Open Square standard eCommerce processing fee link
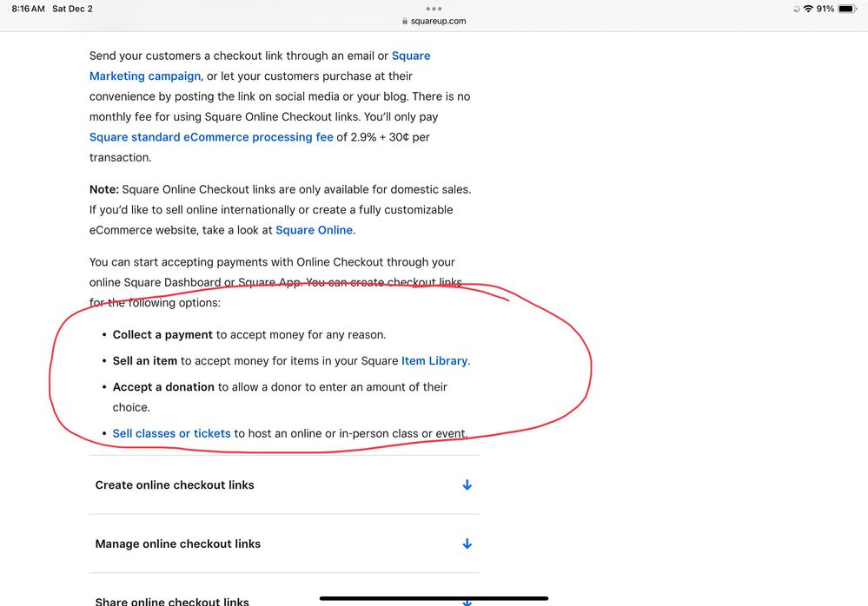Screen dimensions: 868x606 pyautogui.click(x=211, y=137)
